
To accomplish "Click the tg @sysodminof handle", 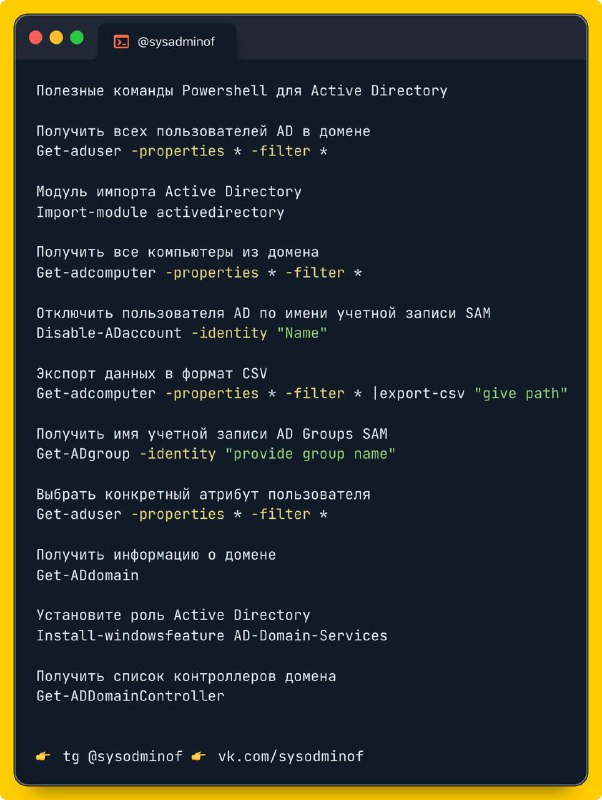I will (x=122, y=756).
